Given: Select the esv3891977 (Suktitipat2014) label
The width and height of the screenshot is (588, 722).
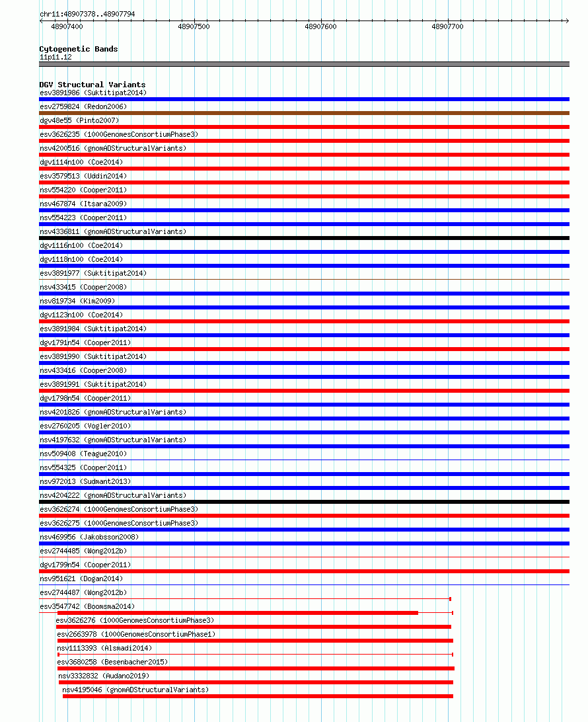Looking at the screenshot, I should [x=93, y=273].
